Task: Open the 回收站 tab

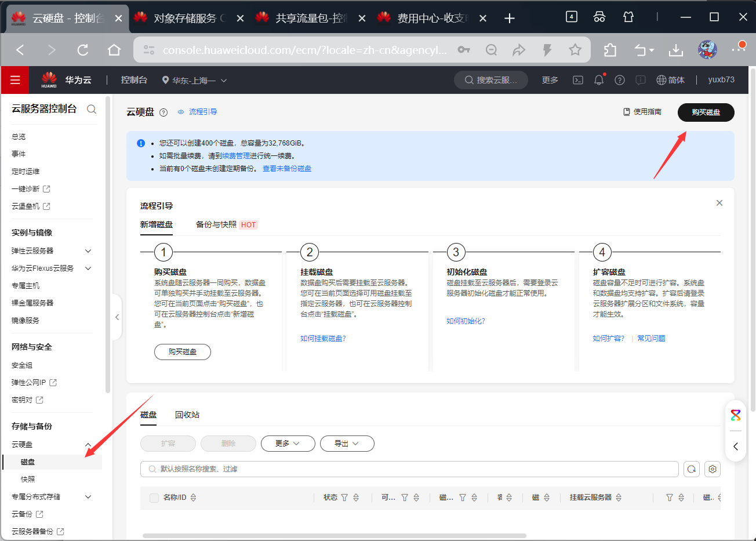Action: [187, 415]
